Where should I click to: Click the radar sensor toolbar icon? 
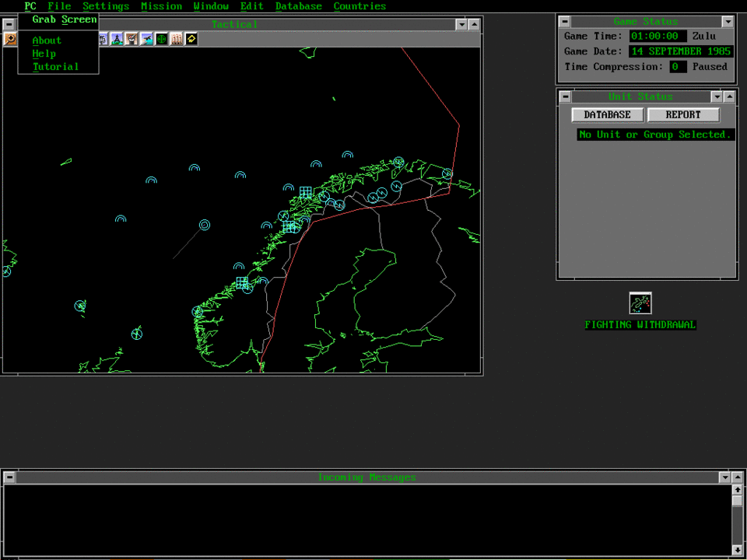pyautogui.click(x=132, y=39)
